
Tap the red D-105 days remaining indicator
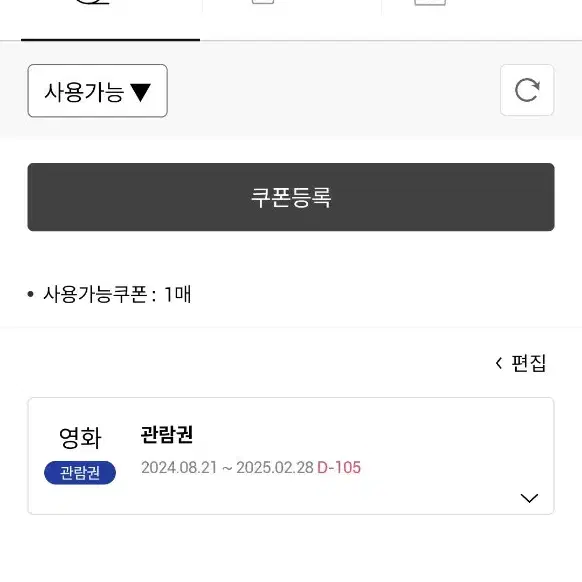(x=339, y=468)
